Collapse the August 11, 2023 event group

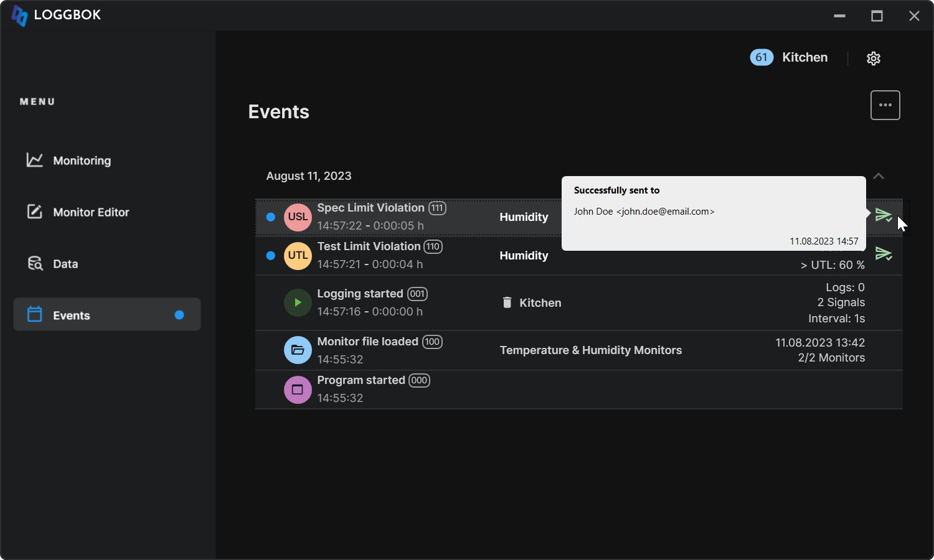[879, 176]
